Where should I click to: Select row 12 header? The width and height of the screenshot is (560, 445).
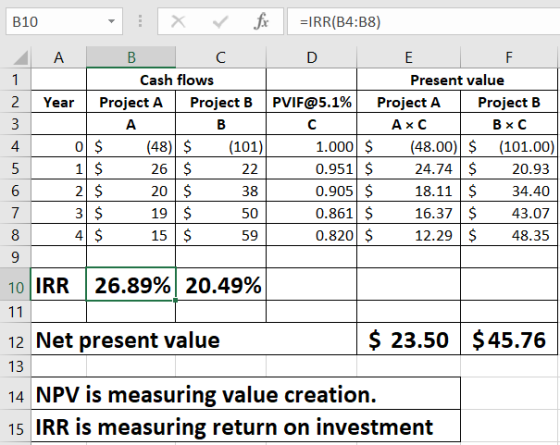(15, 339)
